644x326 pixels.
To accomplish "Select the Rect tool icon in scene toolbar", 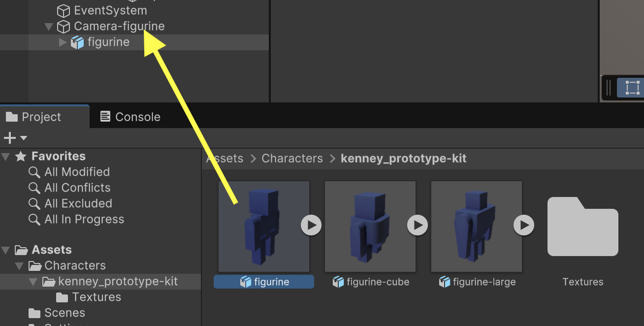I will (x=632, y=88).
